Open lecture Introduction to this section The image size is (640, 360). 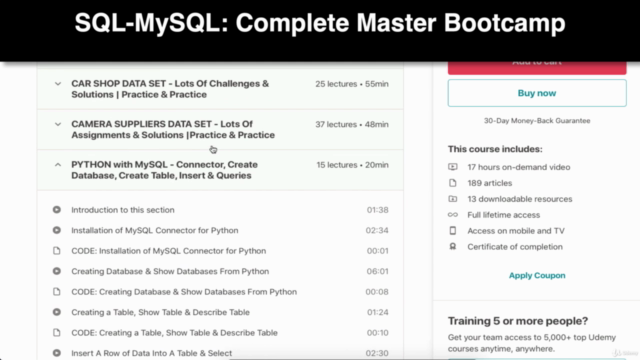(x=123, y=210)
